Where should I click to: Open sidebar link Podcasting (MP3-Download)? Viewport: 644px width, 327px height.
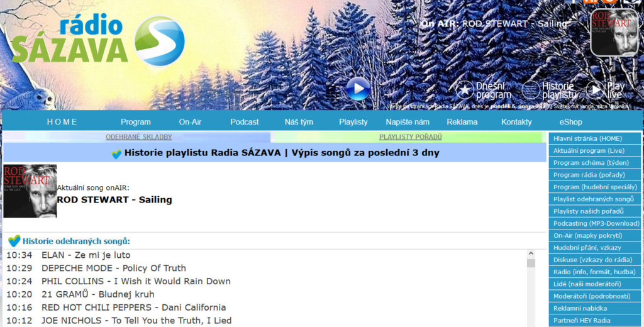point(595,223)
